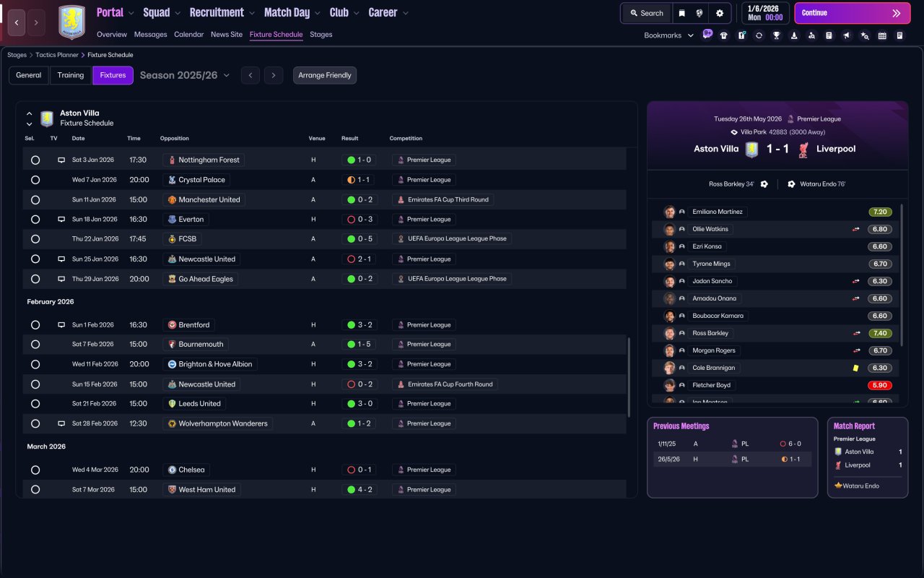This screenshot has width=924, height=578.
Task: Click the star search icon in bookmarks bar
Action: click(865, 35)
